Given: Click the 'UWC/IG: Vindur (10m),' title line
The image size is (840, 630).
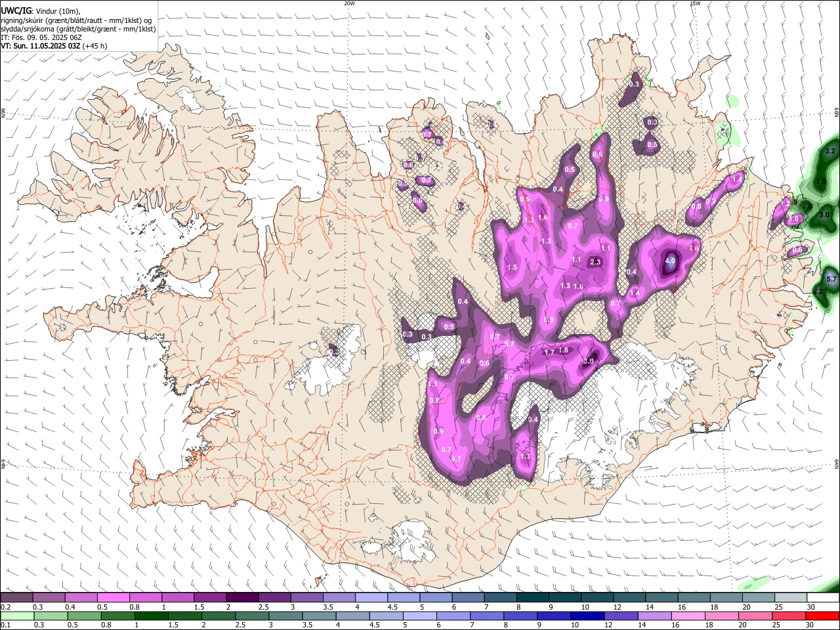Looking at the screenshot, I should 40,10.
